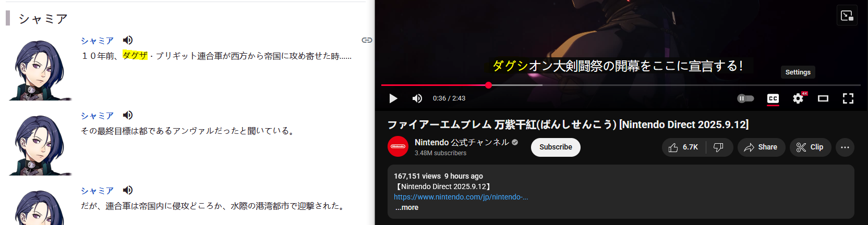
Task: Expand description with ...more
Action: click(x=407, y=207)
